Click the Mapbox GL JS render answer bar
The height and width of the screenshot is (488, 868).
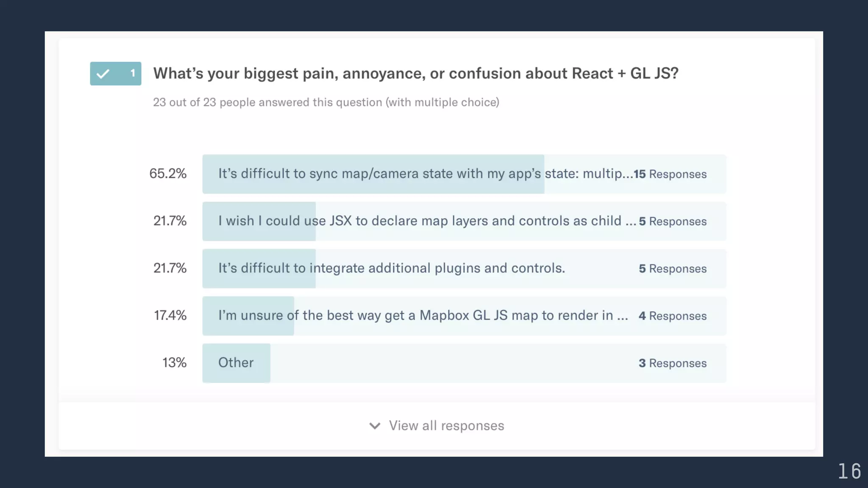(x=464, y=316)
